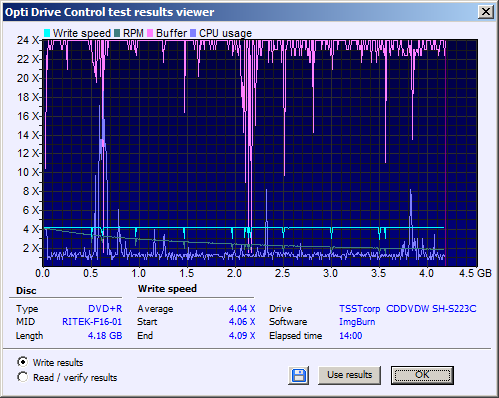Click the 4.5 GB label on the x-axis
The height and width of the screenshot is (398, 499).
point(475,273)
